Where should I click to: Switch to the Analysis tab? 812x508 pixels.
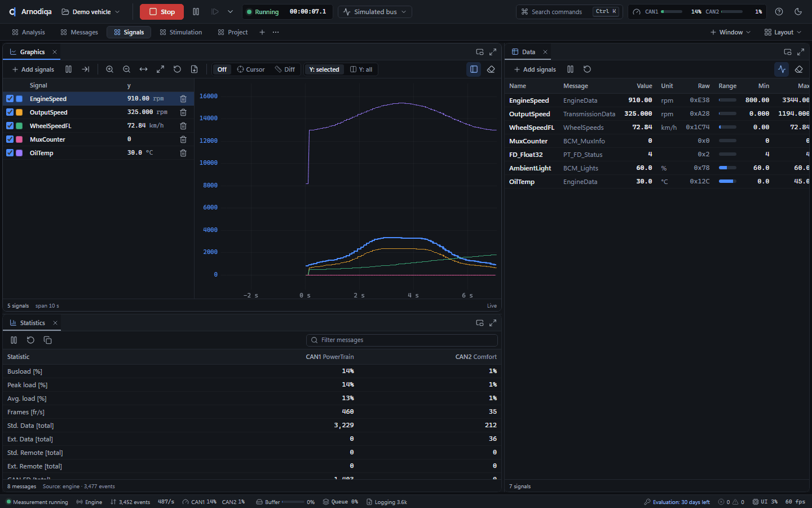(x=28, y=32)
